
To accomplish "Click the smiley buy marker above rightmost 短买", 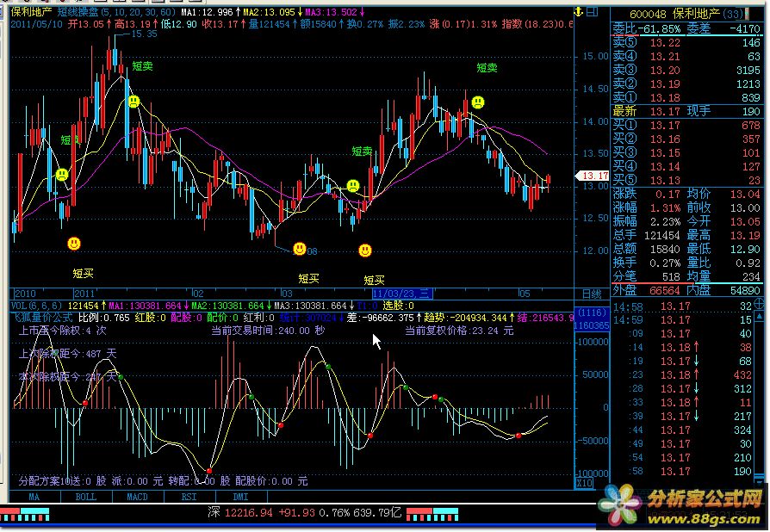I will (x=365, y=251).
